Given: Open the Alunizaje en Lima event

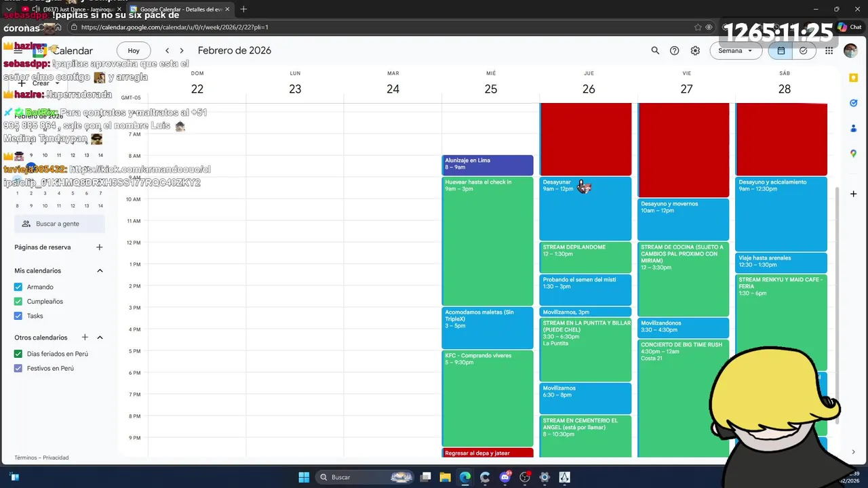Looking at the screenshot, I should coord(488,165).
